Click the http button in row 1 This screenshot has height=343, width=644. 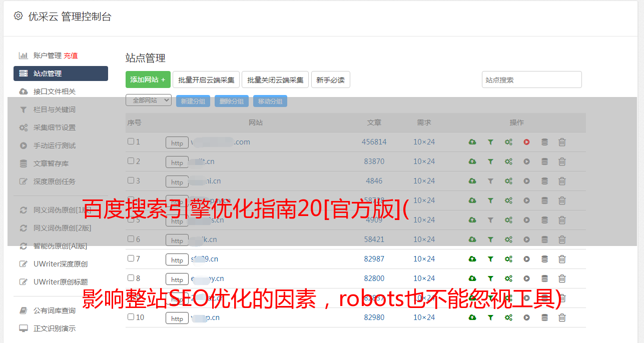pos(177,143)
